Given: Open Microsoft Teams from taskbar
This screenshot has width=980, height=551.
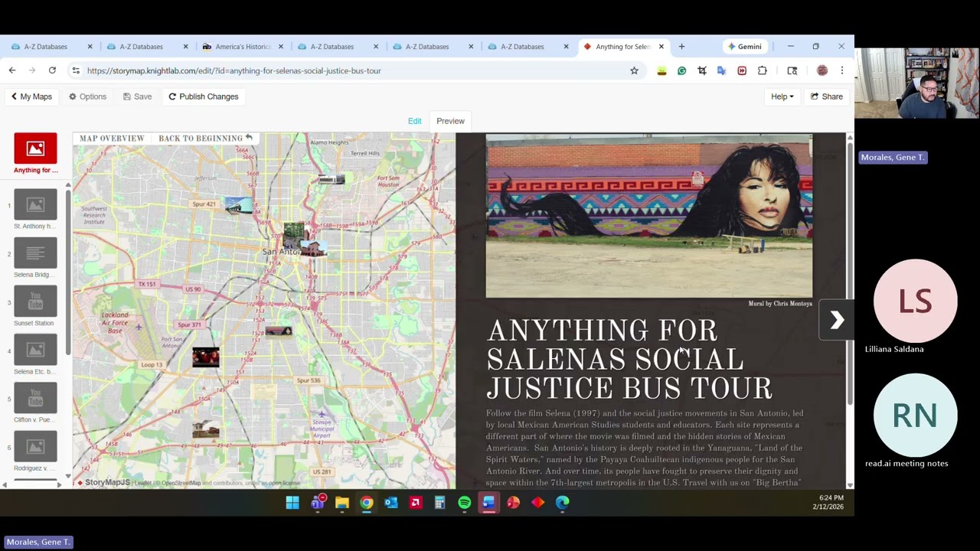Looking at the screenshot, I should tap(318, 503).
